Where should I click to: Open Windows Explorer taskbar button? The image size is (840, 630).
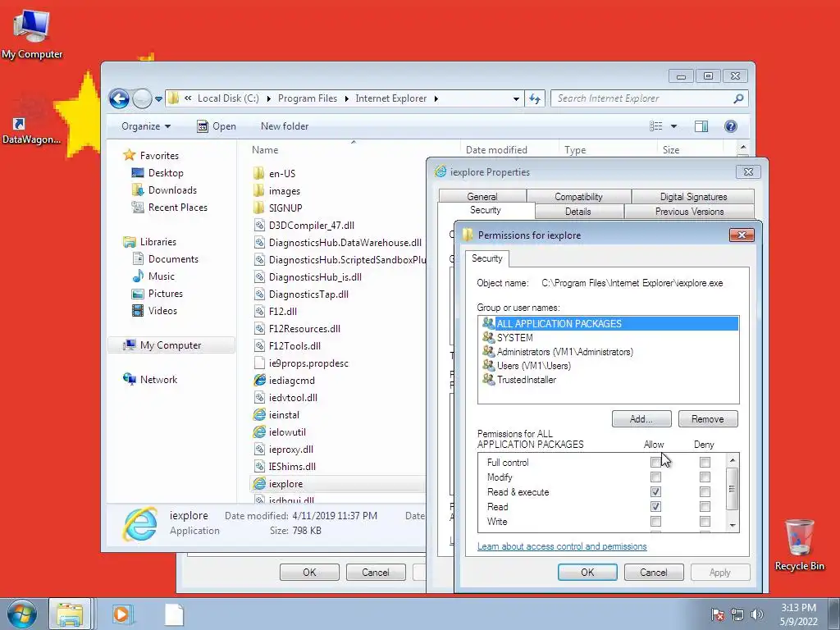click(71, 614)
